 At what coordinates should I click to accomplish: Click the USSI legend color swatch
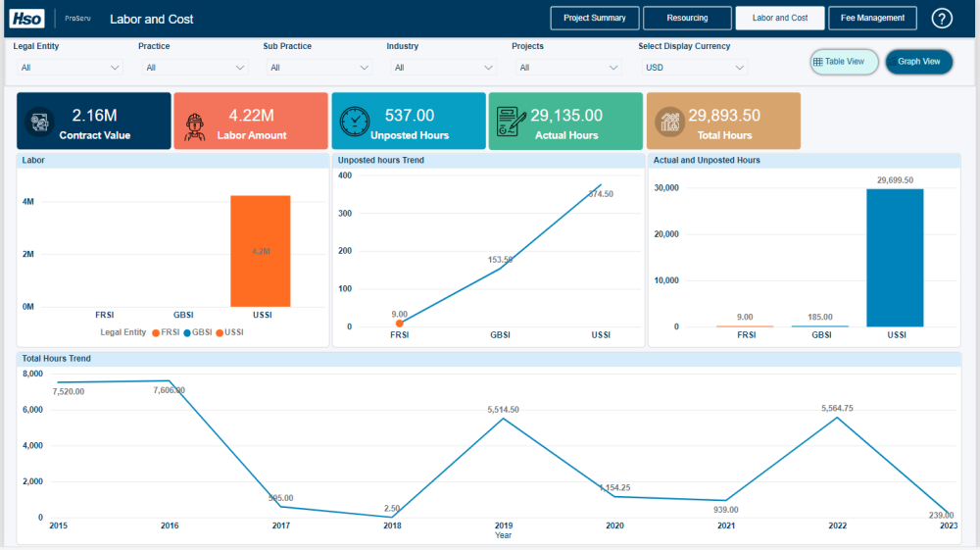[220, 333]
